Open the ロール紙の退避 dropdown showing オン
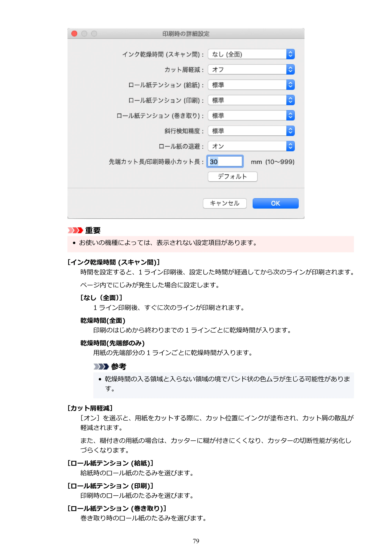Screen dimensions: 392x555 tap(251, 146)
